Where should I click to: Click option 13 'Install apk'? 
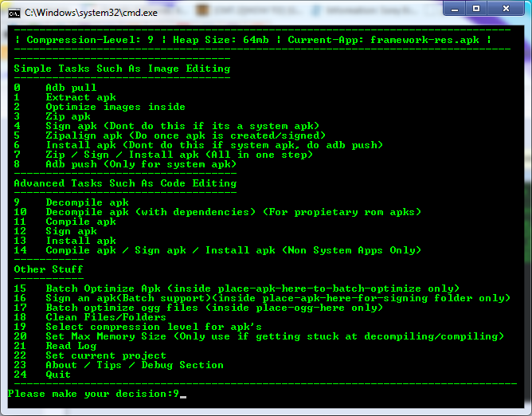coord(65,241)
